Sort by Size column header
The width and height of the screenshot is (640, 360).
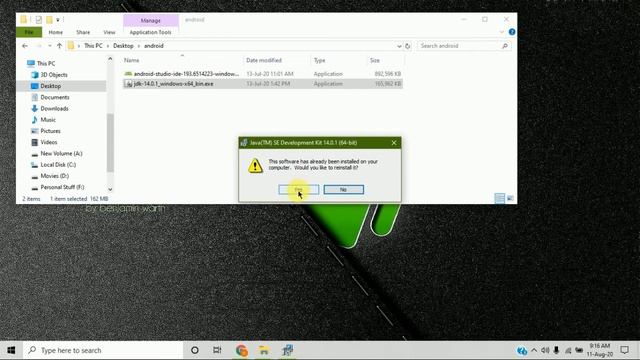point(375,60)
